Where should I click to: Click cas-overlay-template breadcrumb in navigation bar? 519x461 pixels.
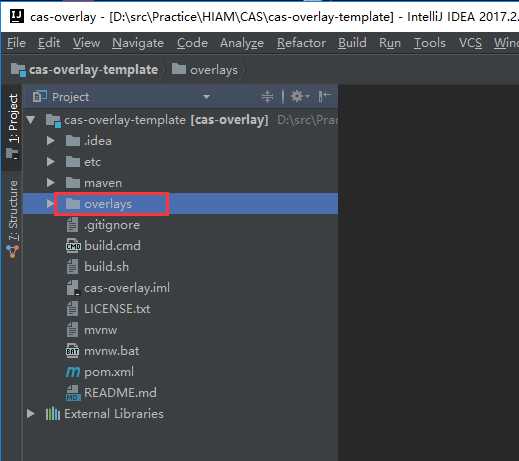(x=84, y=69)
